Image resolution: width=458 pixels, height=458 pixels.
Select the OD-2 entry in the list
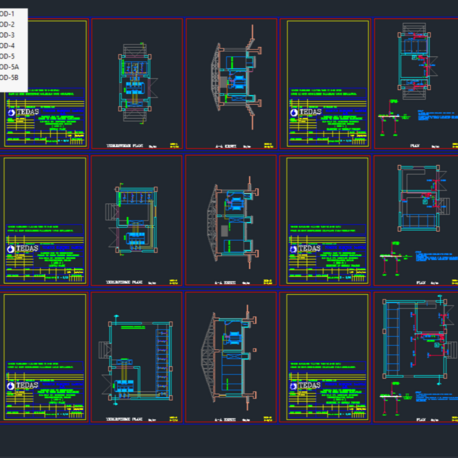point(7,25)
